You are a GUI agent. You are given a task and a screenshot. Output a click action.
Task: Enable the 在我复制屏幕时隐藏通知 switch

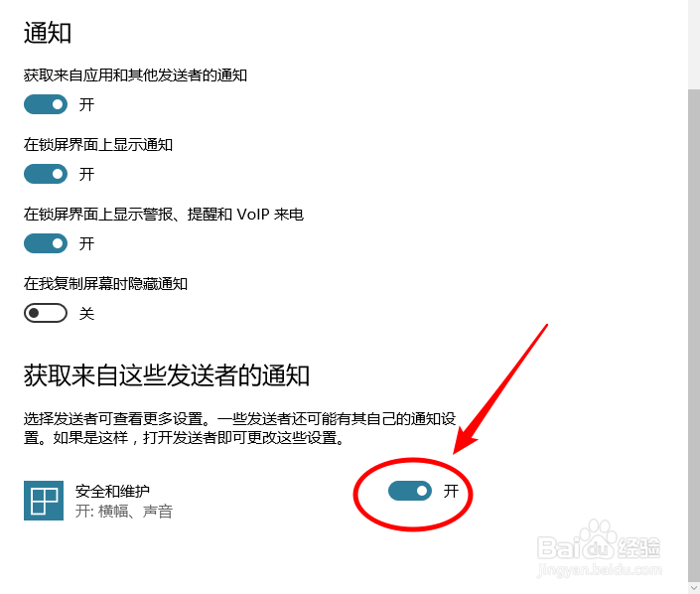click(46, 313)
